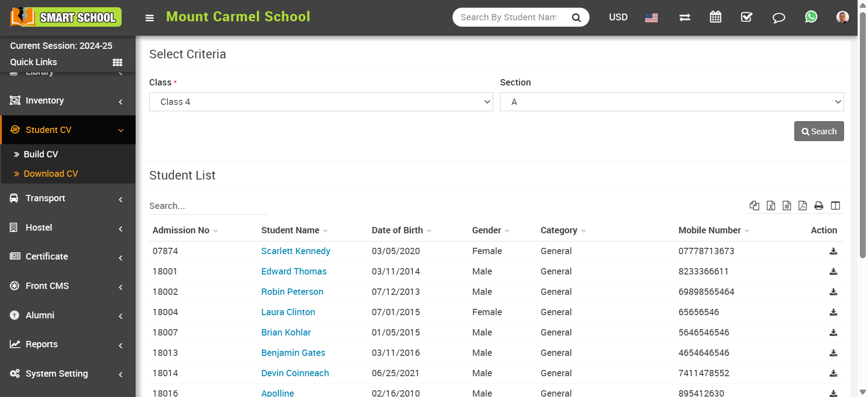Download CV for Robin Peterson
The height and width of the screenshot is (397, 868).
(833, 292)
